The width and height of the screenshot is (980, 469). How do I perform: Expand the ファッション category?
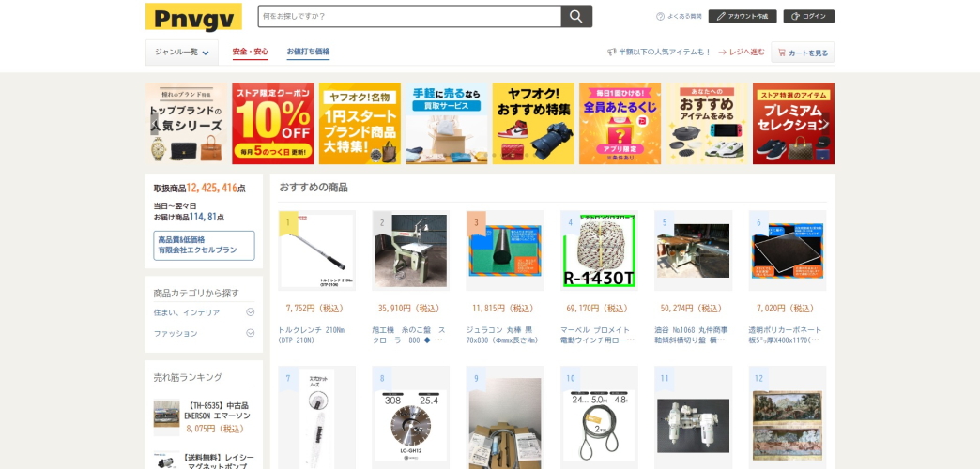(250, 333)
